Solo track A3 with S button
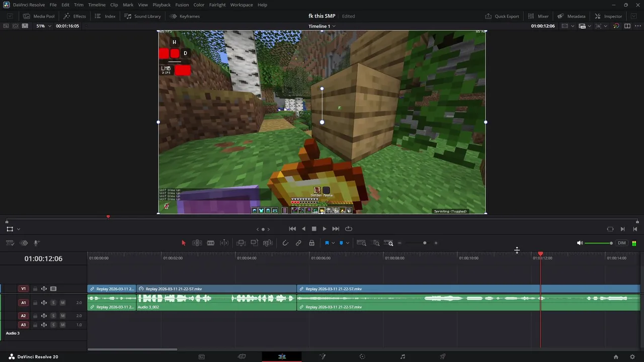644x362 pixels. click(53, 325)
